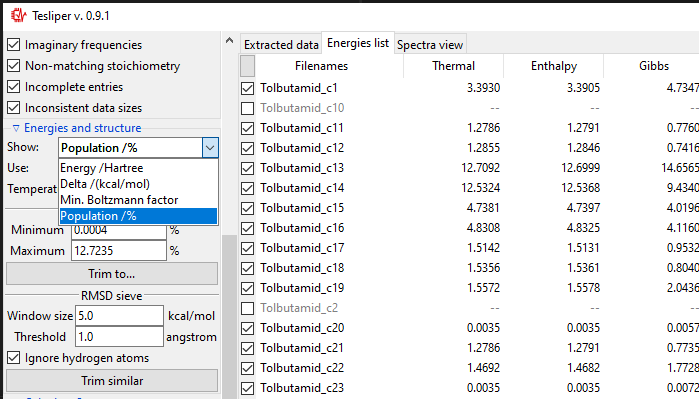Uncheck Tolbutamid_c13 row checkbox
699x399 pixels.
click(x=247, y=168)
